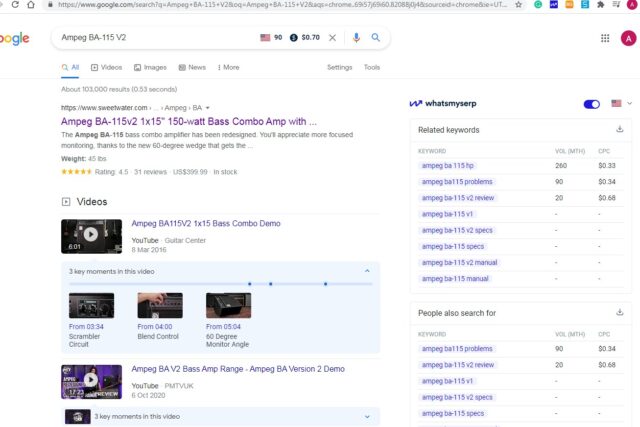
Task: Click in the Google search input field
Action: click(x=157, y=38)
